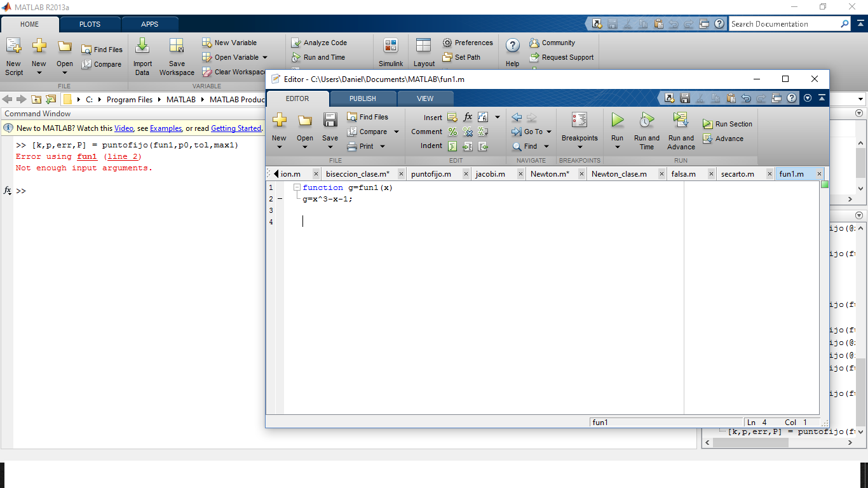Click Insert section icon in Editor EDIT group
Image resolution: width=868 pixels, height=488 pixels.
pos(452,117)
